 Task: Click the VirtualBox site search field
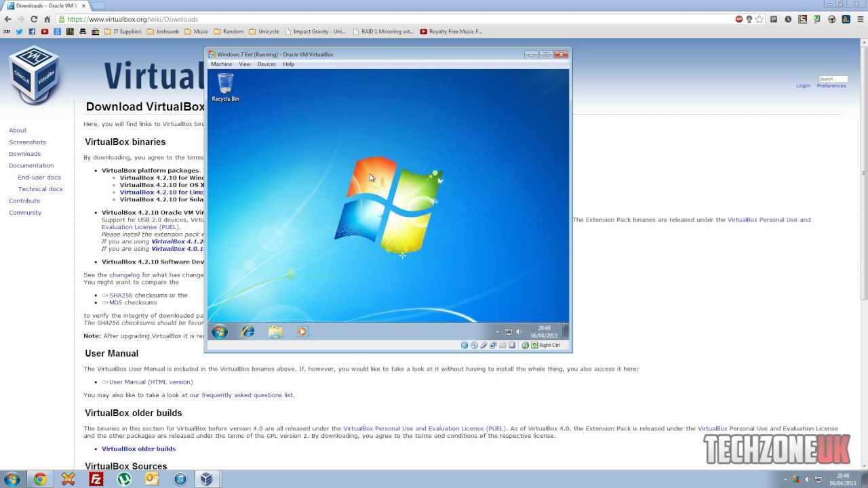point(833,79)
